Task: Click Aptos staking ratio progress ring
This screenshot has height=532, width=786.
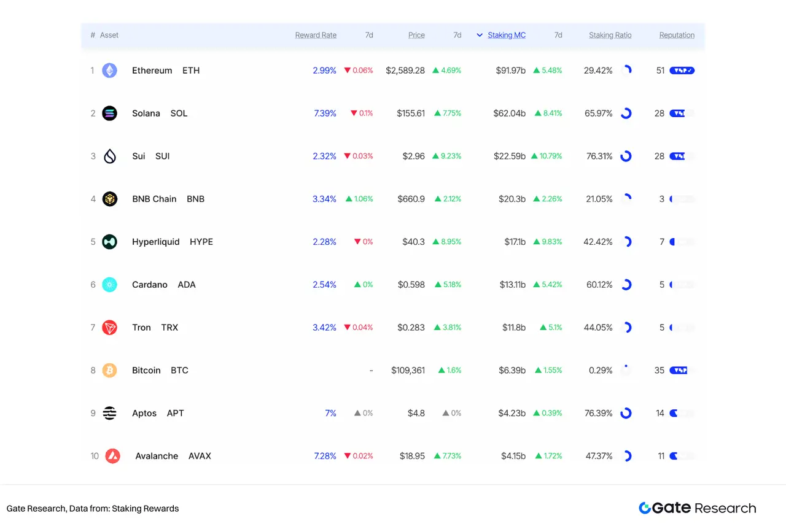Action: 626,413
